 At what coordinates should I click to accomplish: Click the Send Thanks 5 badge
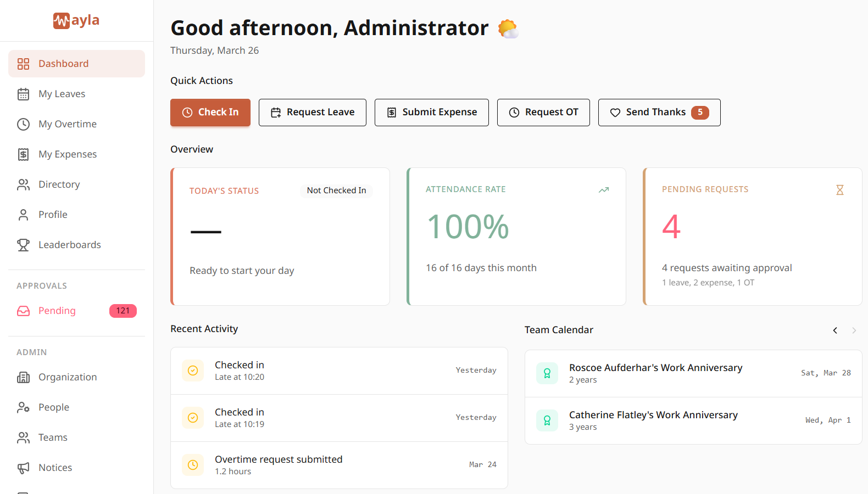point(700,112)
